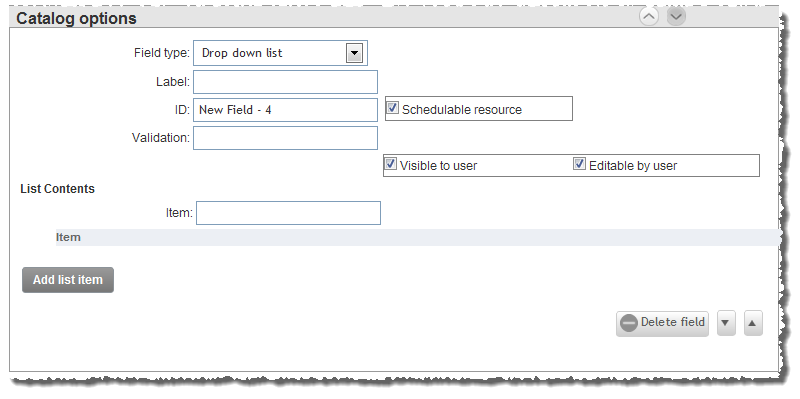Open the Field type dropdown arrow

[354, 53]
